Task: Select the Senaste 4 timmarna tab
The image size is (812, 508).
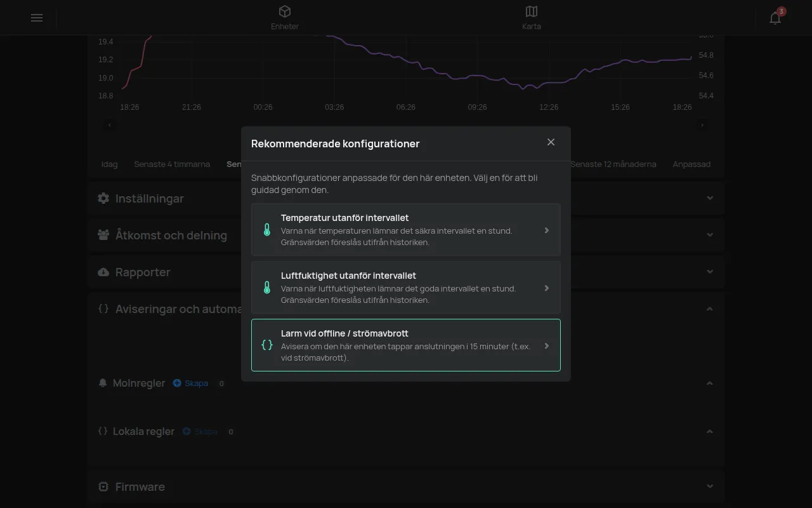Action: click(172, 164)
